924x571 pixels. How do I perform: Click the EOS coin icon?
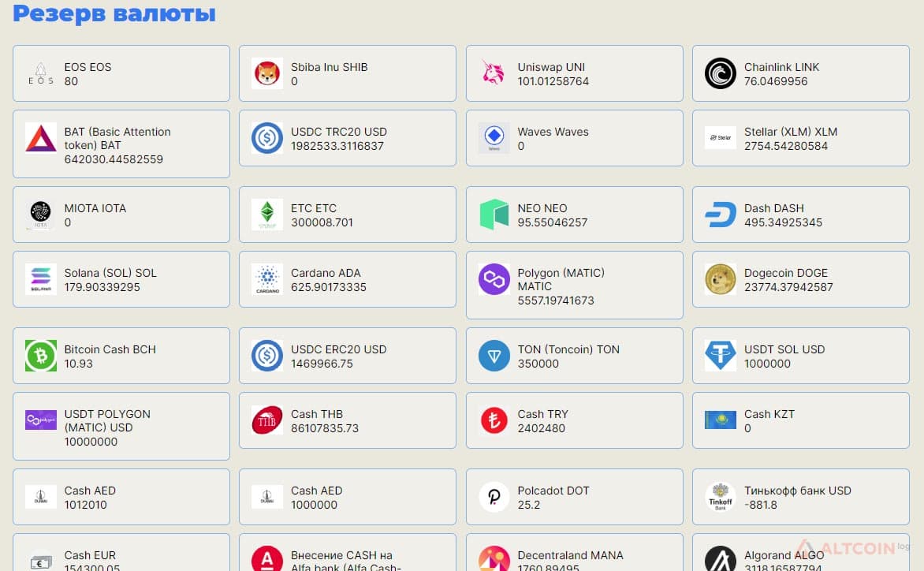(41, 73)
